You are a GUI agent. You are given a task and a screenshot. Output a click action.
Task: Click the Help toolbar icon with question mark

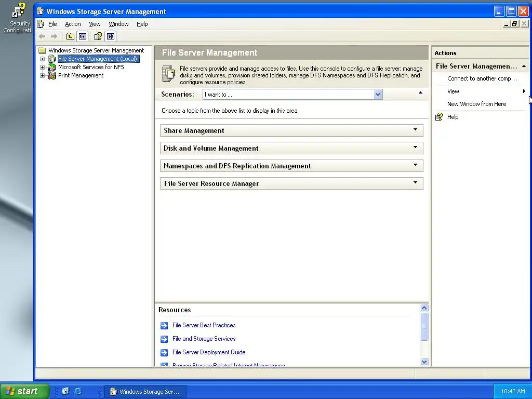point(98,36)
